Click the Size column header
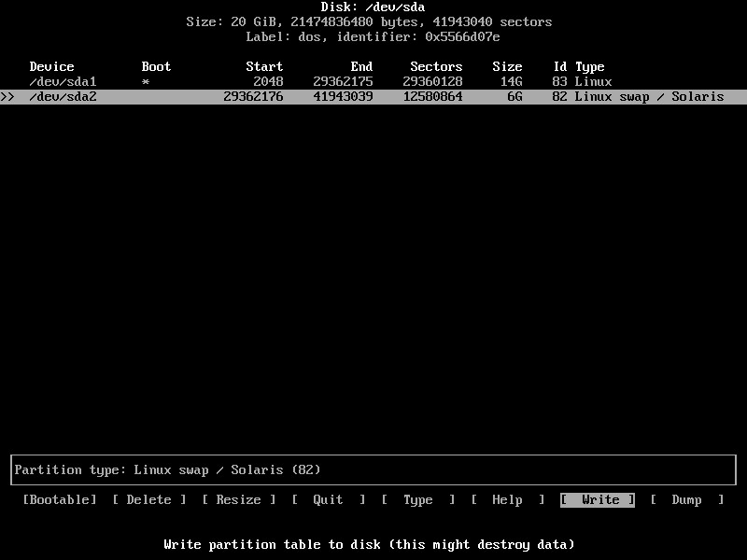Screen dimensions: 747x560 (507, 67)
